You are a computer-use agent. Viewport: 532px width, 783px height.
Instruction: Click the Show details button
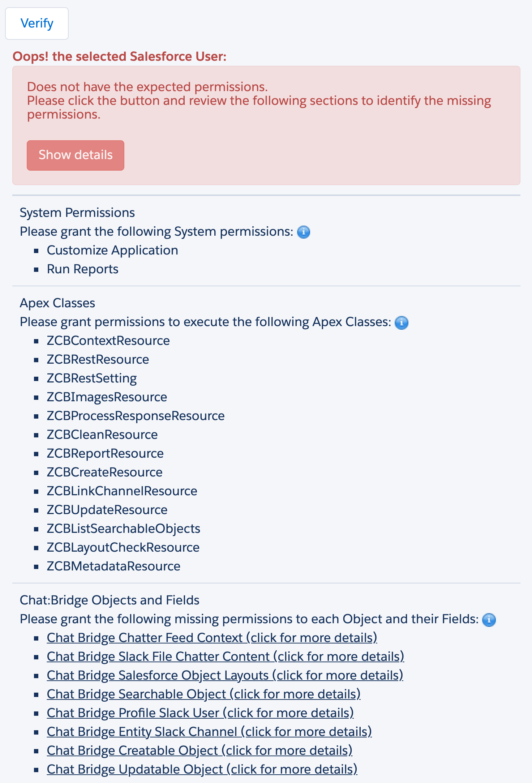[x=76, y=155]
